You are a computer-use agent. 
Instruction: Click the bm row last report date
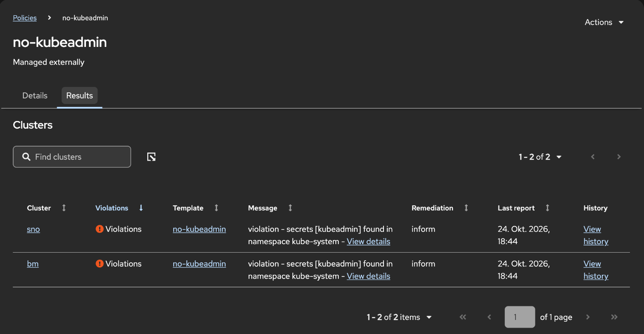(524, 270)
